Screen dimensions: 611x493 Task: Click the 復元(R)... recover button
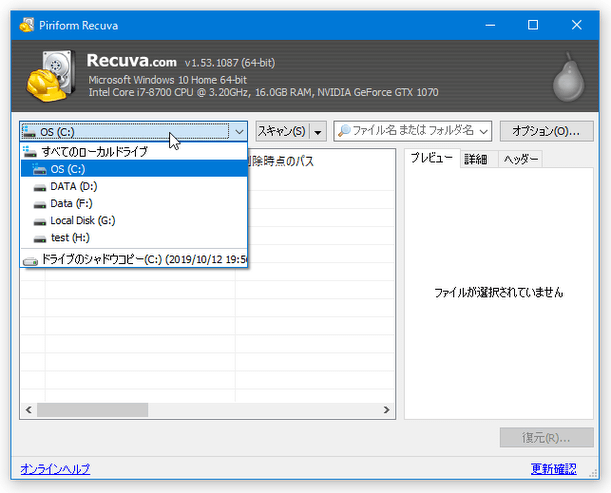[546, 438]
